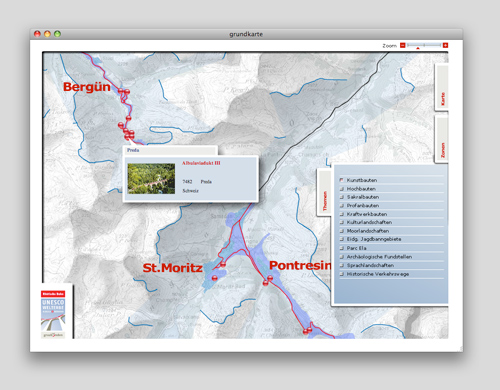This screenshot has height=390, width=500.
Task: Open the Karte side tab
Action: [442, 87]
